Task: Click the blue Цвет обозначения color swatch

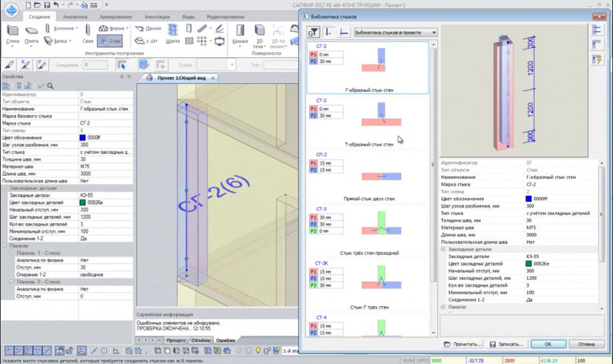Action: [x=83, y=137]
